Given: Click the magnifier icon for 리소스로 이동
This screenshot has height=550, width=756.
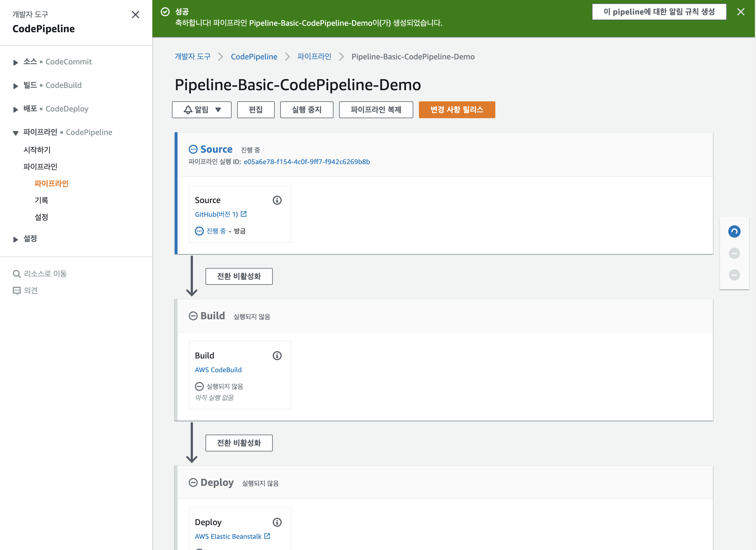Looking at the screenshot, I should [x=16, y=274].
